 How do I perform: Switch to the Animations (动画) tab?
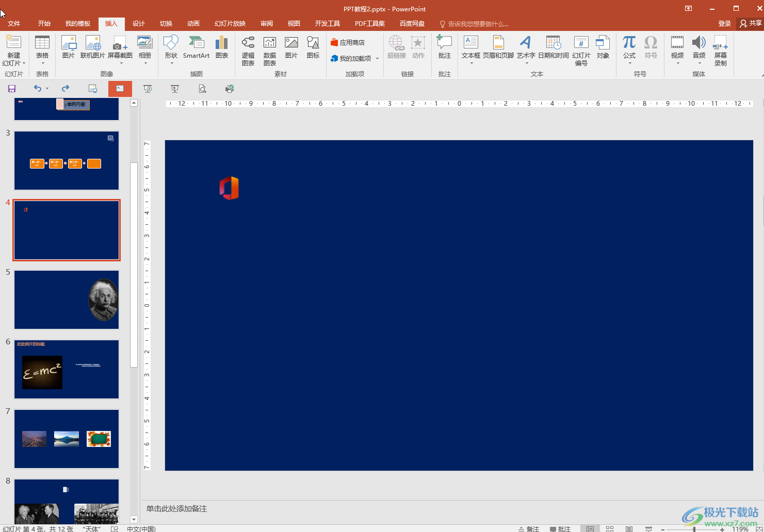click(x=193, y=23)
